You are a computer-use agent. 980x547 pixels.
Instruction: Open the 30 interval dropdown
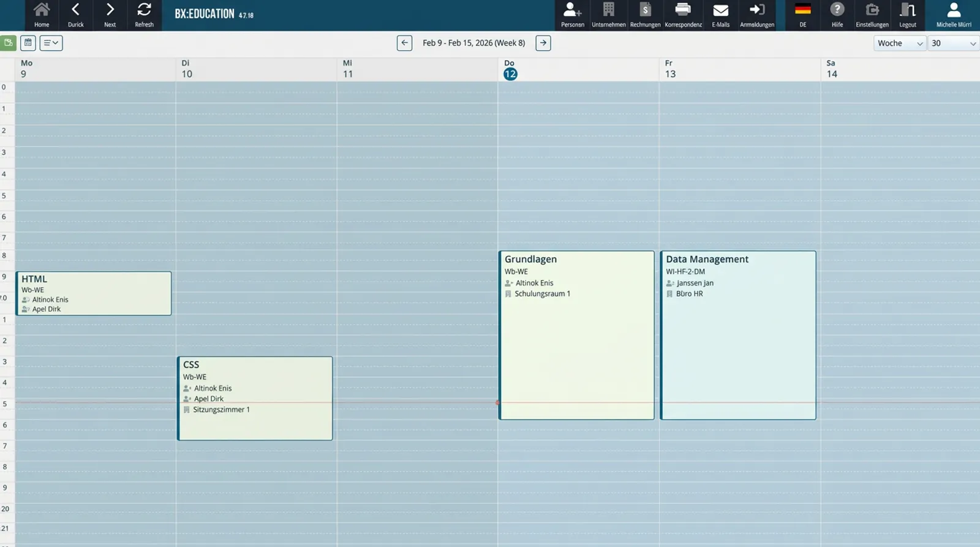tap(954, 43)
